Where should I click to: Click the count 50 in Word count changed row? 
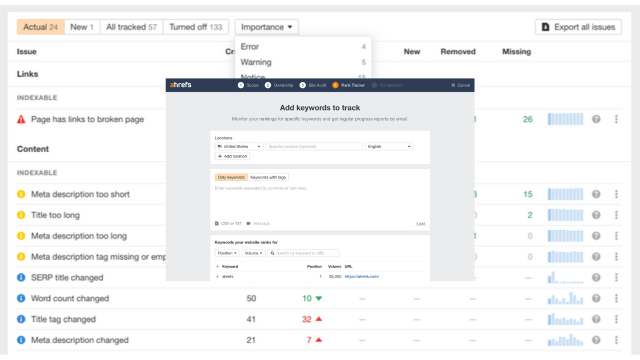click(251, 298)
